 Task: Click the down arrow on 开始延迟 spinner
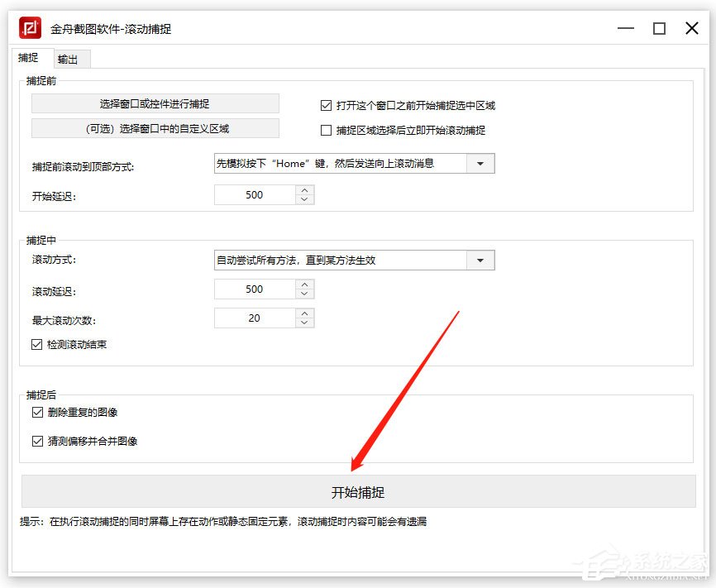point(305,198)
